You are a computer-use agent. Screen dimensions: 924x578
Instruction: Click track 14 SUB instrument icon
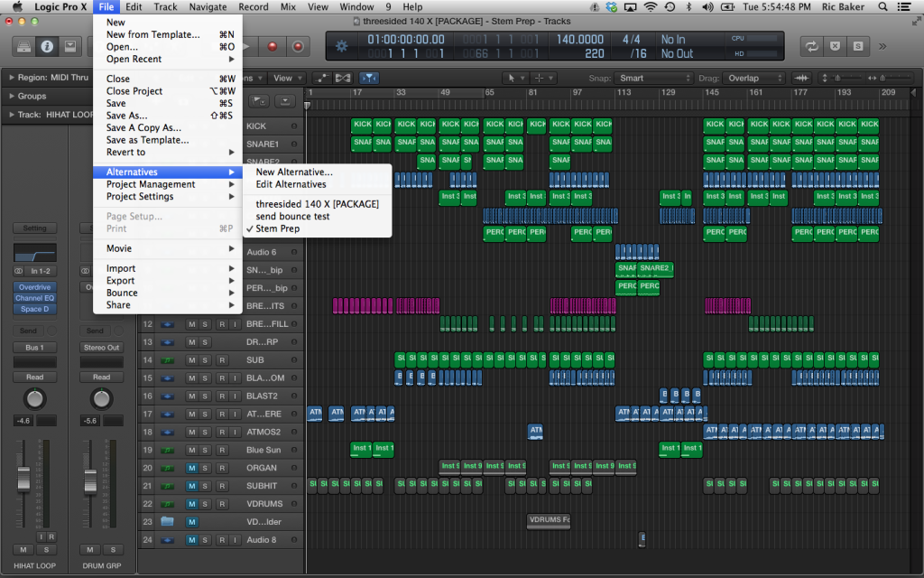point(167,359)
